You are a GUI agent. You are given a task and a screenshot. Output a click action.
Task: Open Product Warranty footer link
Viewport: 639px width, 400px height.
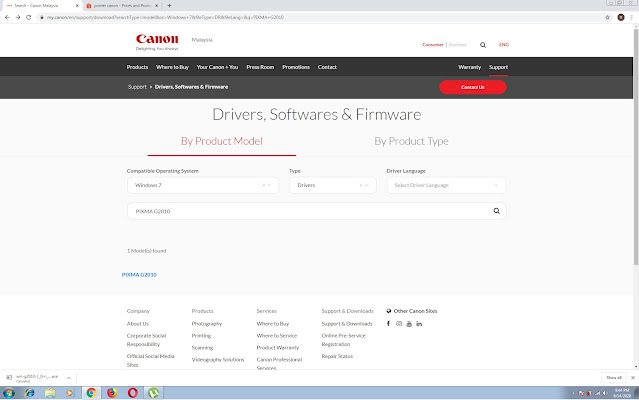click(x=278, y=347)
